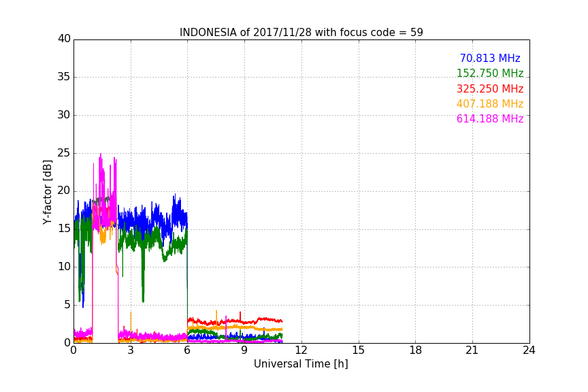This screenshot has width=588, height=392.
Task: Click the y-axis tick value 30
Action: pyautogui.click(x=64, y=115)
